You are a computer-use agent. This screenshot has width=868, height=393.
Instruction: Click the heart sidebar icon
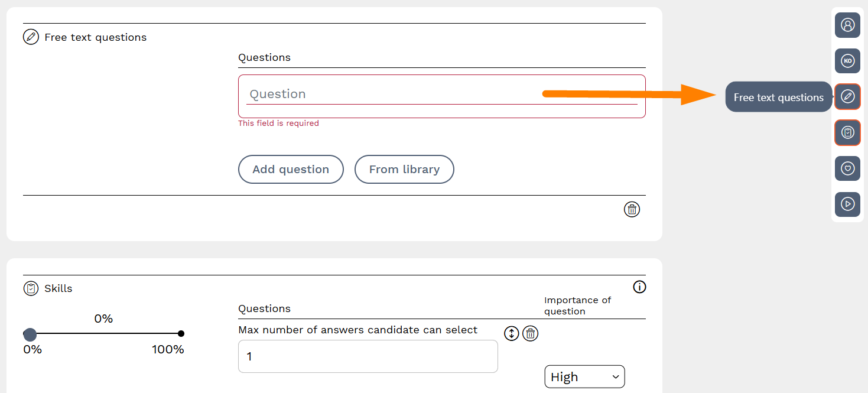[847, 168]
